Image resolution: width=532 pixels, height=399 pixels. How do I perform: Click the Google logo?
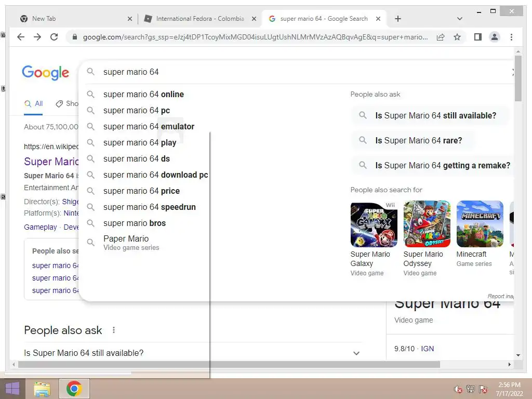point(46,72)
